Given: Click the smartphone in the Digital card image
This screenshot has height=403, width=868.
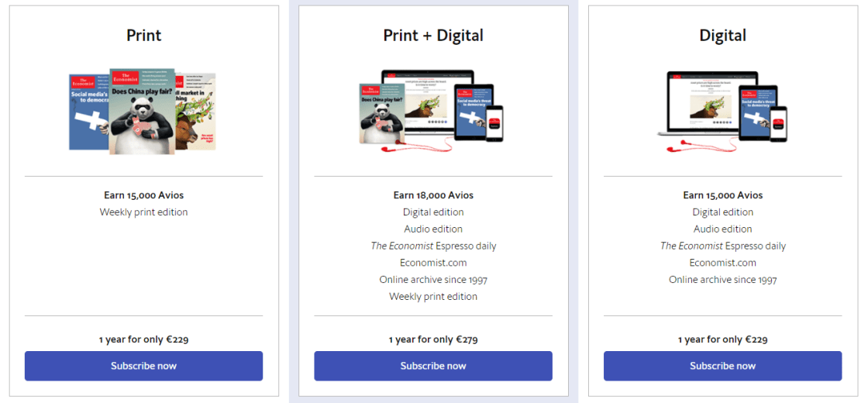Looking at the screenshot, I should (777, 124).
